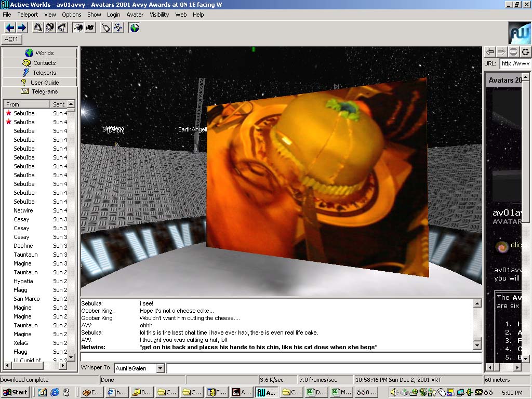Toggle mouse move mode icon
The height and width of the screenshot is (399, 532).
click(x=106, y=28)
